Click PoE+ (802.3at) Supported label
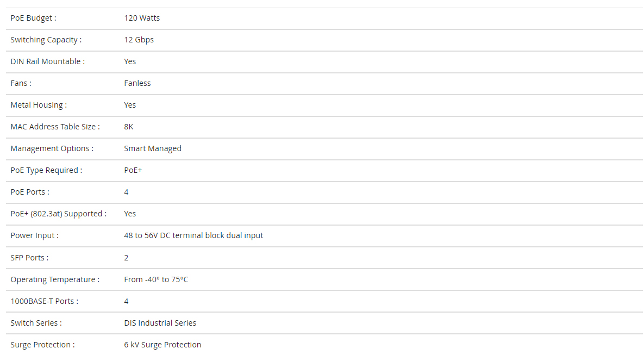The image size is (644, 361). [58, 214]
